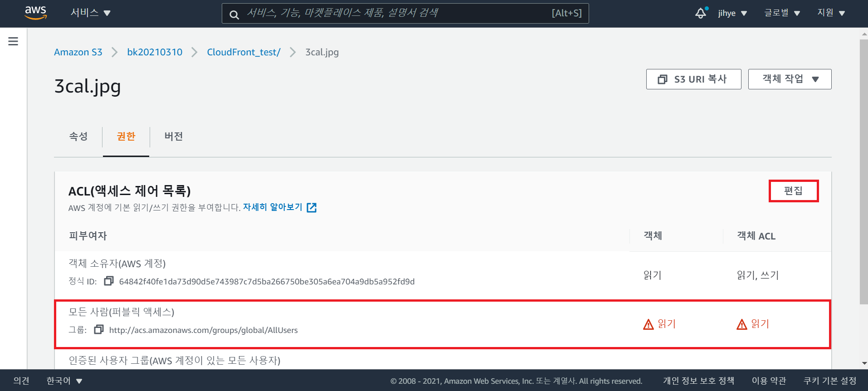The image size is (868, 391).
Task: Open external link icon beside 자세히 알아보기
Action: 312,208
